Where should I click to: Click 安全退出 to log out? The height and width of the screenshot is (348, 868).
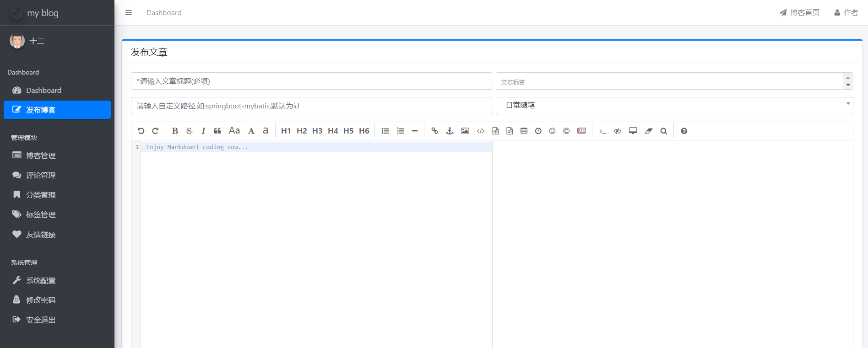[57, 320]
